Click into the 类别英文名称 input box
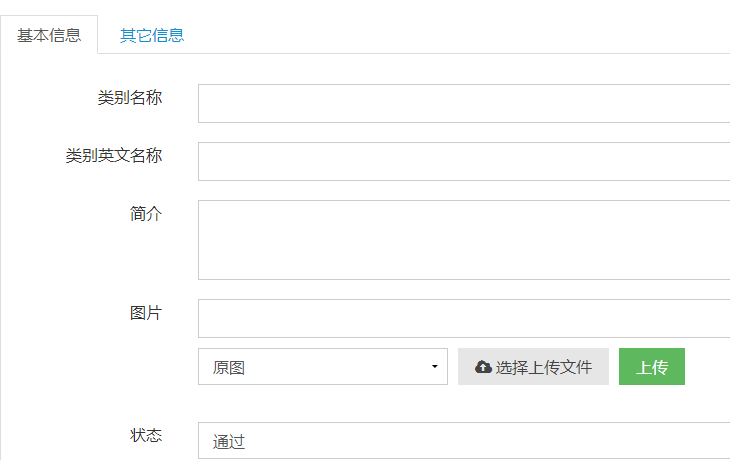Screen dimensions: 730x460 tap(464, 161)
